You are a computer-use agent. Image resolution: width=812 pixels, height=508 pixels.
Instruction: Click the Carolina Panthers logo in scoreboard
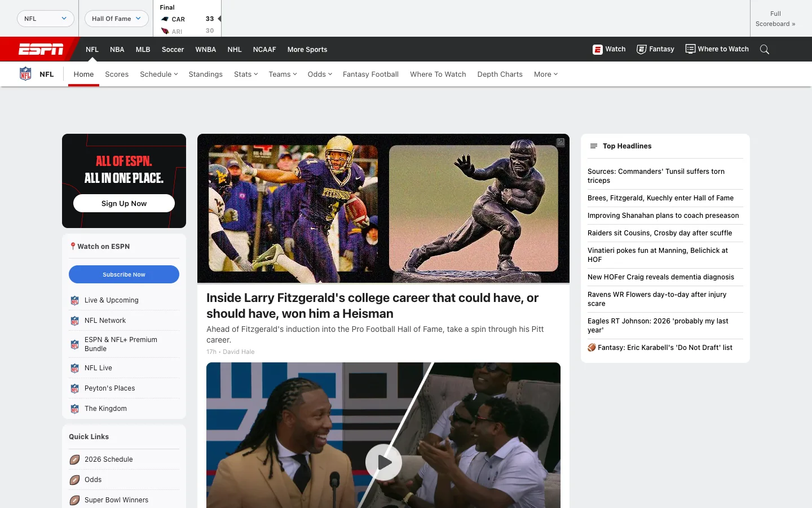[x=165, y=19]
